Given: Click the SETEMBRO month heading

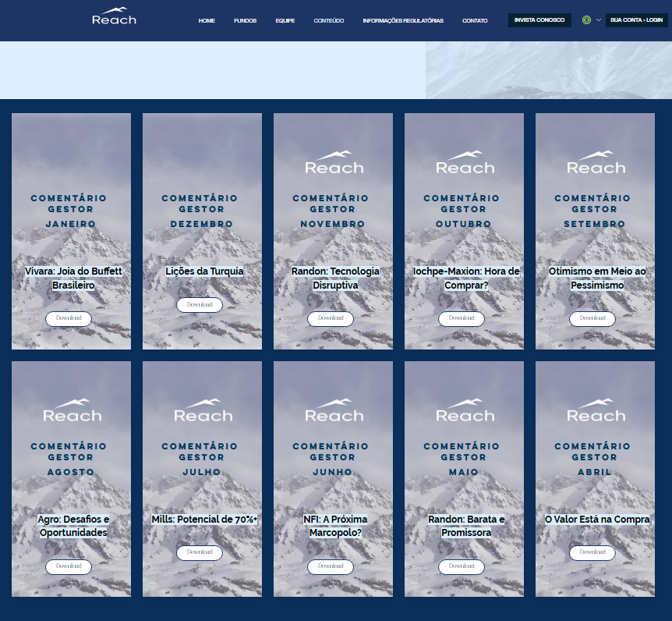Looking at the screenshot, I should (x=594, y=224).
